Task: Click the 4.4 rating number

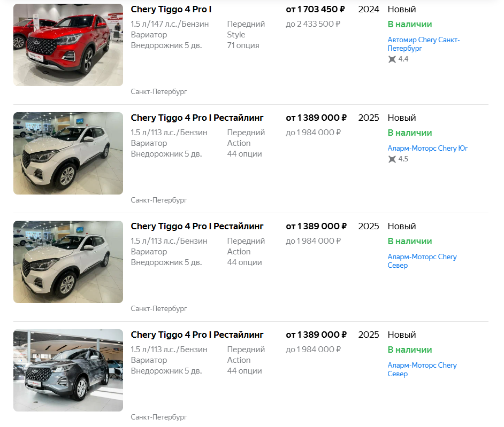Action: coord(403,59)
